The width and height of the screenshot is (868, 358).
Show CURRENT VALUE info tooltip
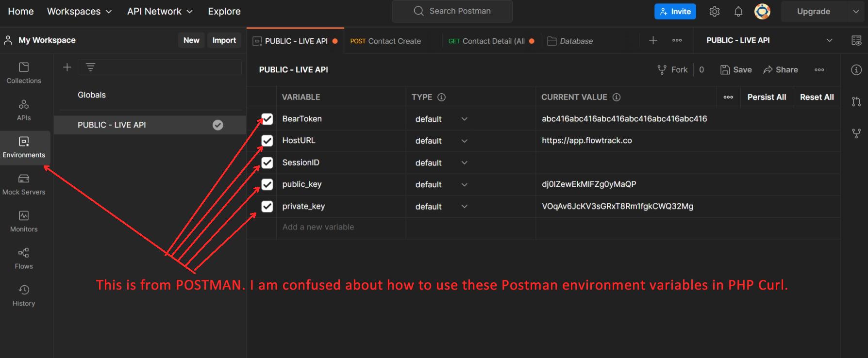tap(617, 97)
